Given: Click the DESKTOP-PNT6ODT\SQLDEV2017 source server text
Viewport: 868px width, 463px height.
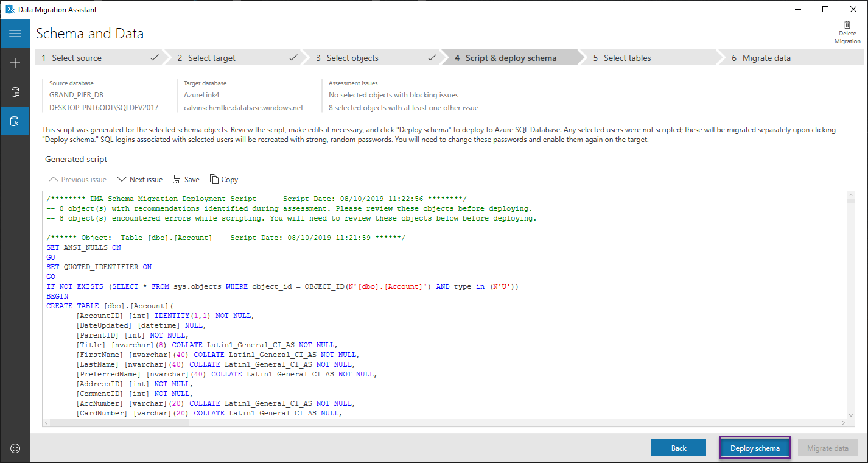Looking at the screenshot, I should point(103,108).
